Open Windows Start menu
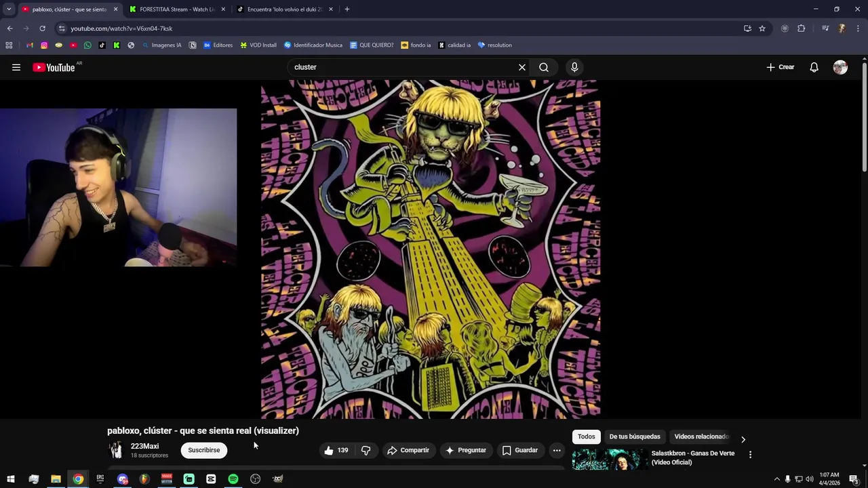The width and height of the screenshot is (868, 488). coord(11,479)
